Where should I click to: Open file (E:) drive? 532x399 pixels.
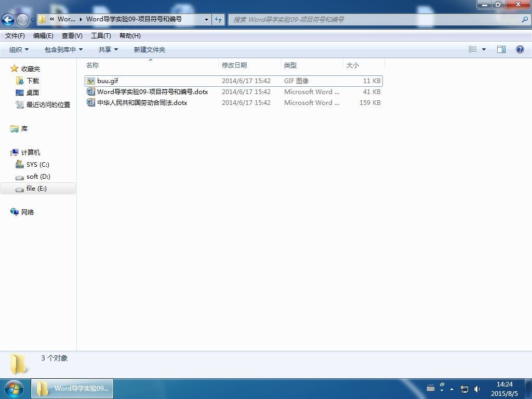[x=36, y=188]
